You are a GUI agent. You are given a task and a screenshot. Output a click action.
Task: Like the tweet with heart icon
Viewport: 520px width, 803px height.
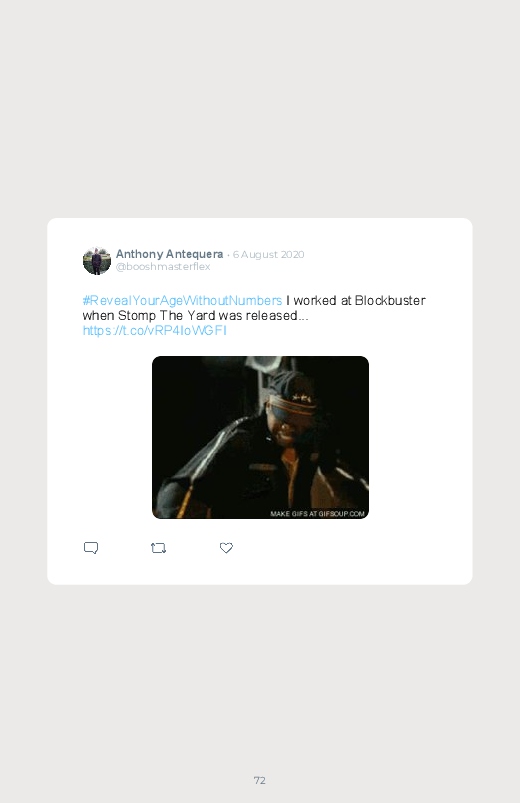(x=226, y=548)
